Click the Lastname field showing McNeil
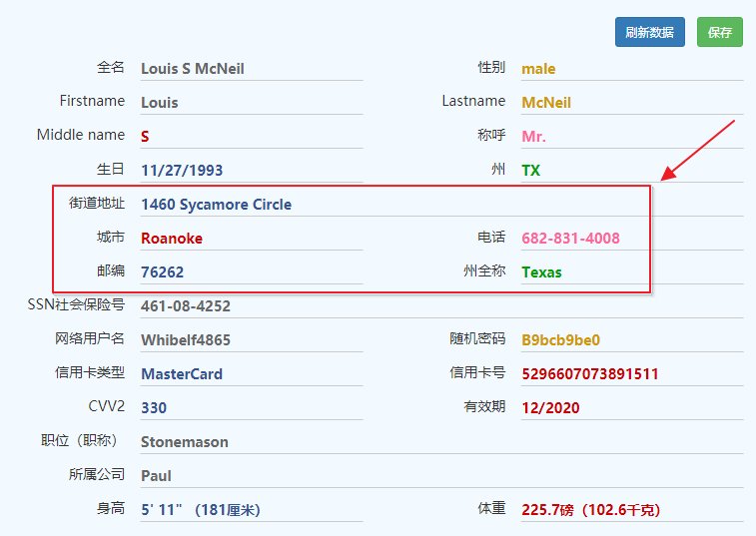756x536 pixels. click(x=631, y=103)
